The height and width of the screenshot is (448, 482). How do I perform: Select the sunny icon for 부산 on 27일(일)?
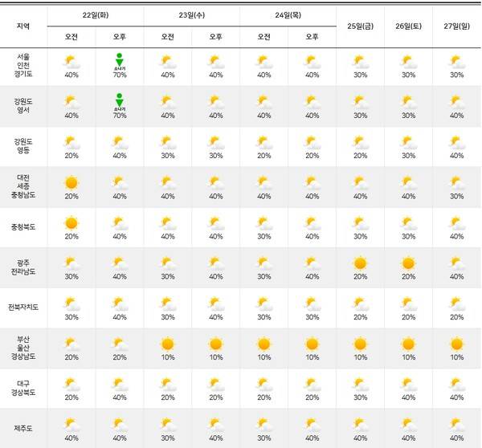tap(456, 344)
